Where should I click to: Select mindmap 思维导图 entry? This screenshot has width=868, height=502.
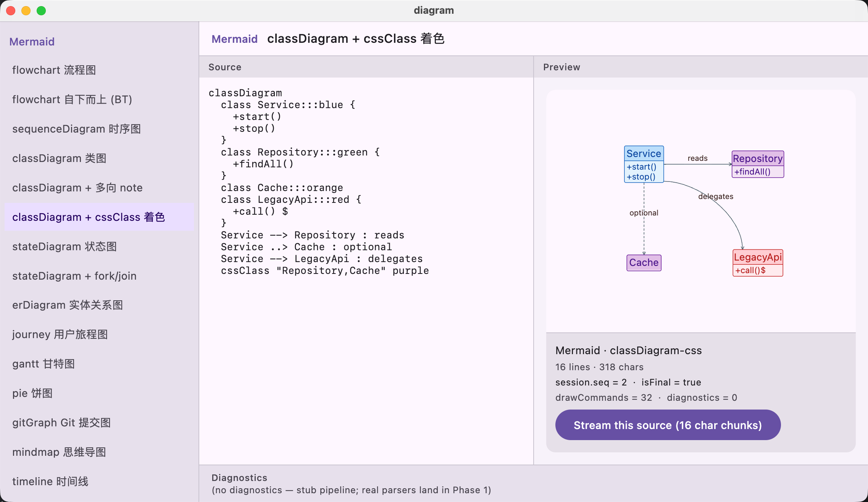(x=99, y=452)
